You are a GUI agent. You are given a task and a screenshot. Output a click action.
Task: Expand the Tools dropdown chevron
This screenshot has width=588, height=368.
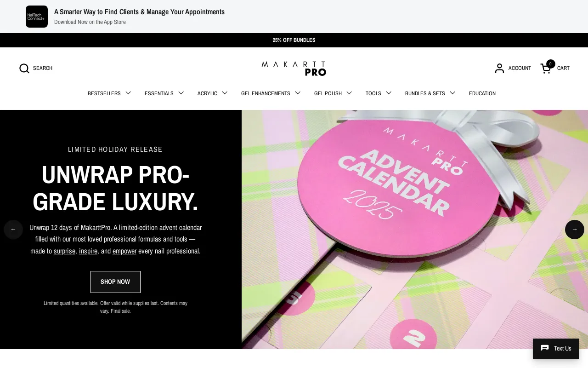(x=389, y=93)
